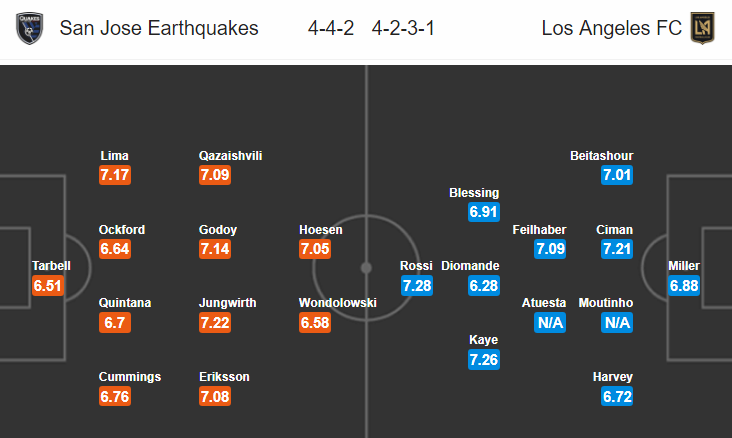Open player name Feilhaber
This screenshot has width=732, height=438.
[539, 230]
